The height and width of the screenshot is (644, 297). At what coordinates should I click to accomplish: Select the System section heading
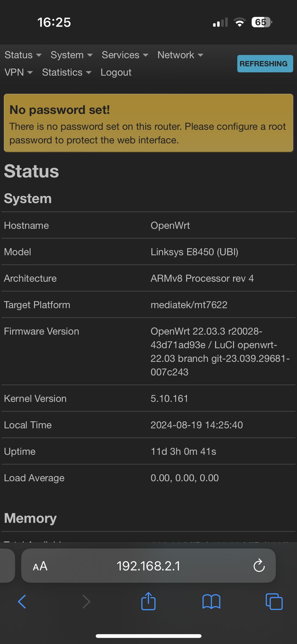[28, 198]
